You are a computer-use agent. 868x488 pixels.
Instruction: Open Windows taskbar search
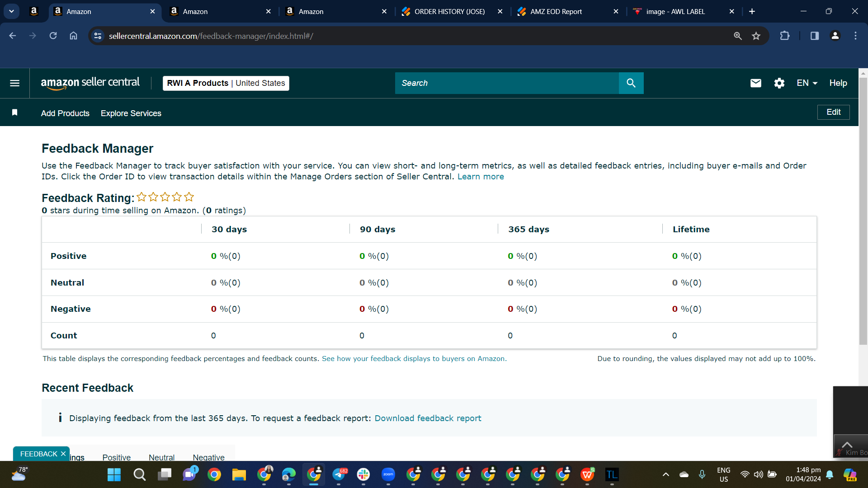click(x=140, y=475)
